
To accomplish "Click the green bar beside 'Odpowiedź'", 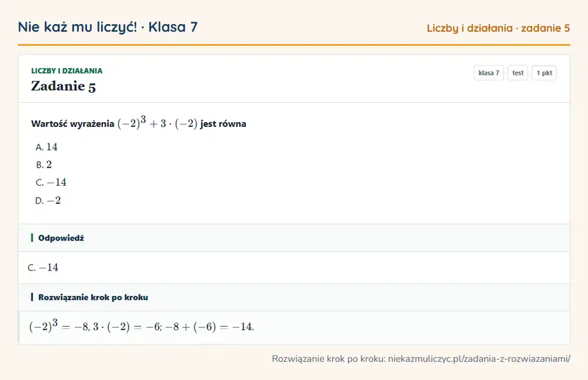I will point(32,238).
